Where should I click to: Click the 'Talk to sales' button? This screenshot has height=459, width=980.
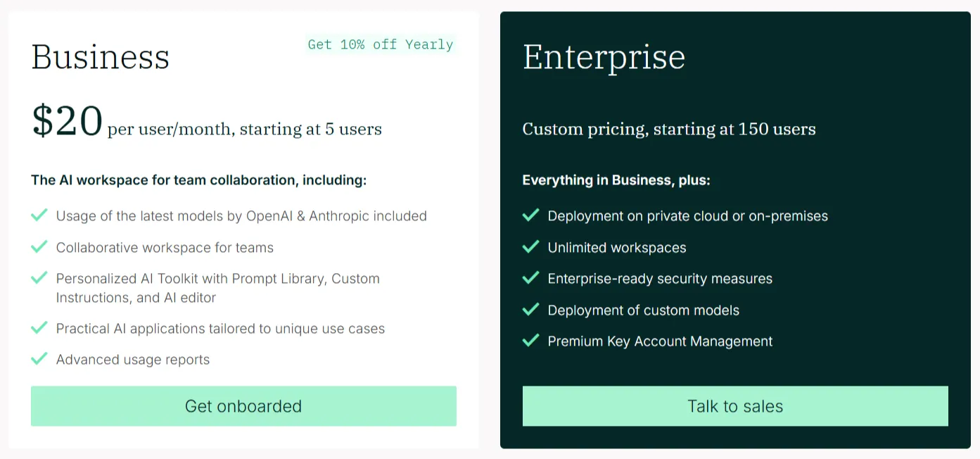(x=735, y=406)
